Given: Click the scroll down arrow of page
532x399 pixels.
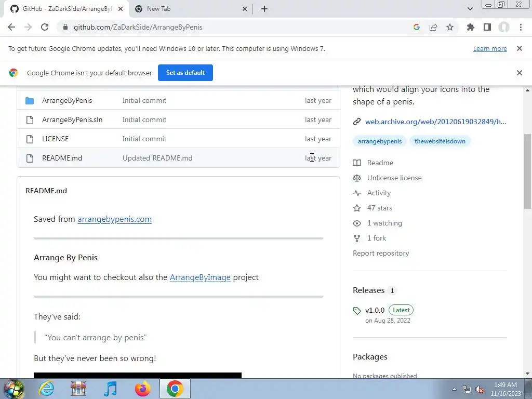Looking at the screenshot, I should coord(527,374).
